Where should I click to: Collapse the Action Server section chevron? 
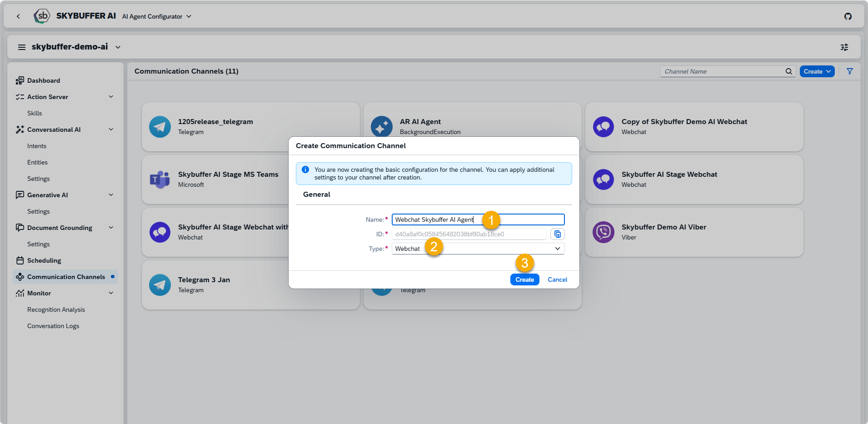pyautogui.click(x=111, y=97)
